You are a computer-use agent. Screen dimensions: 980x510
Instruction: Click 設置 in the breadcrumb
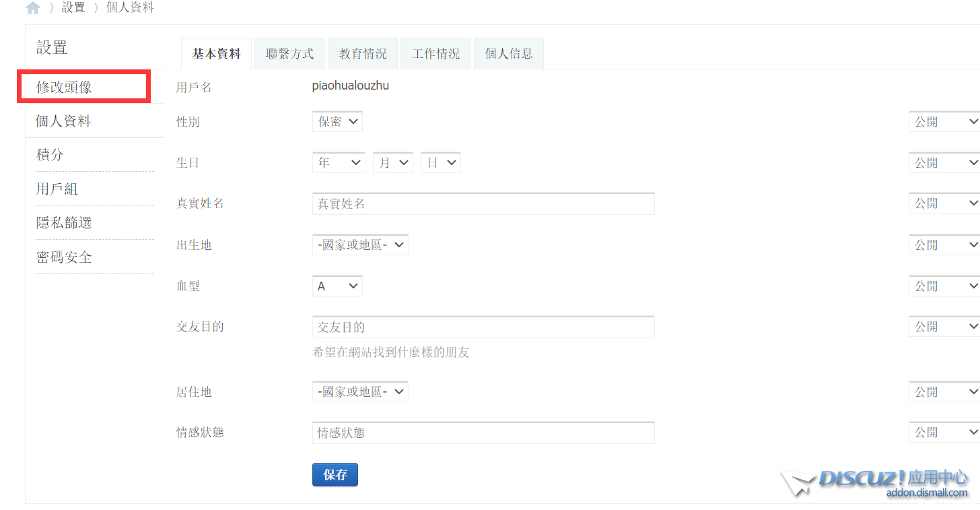click(74, 8)
